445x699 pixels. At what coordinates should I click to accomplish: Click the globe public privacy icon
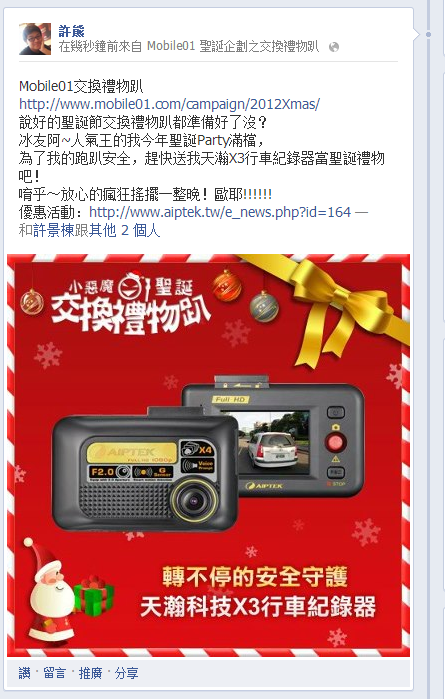[x=334, y=47]
